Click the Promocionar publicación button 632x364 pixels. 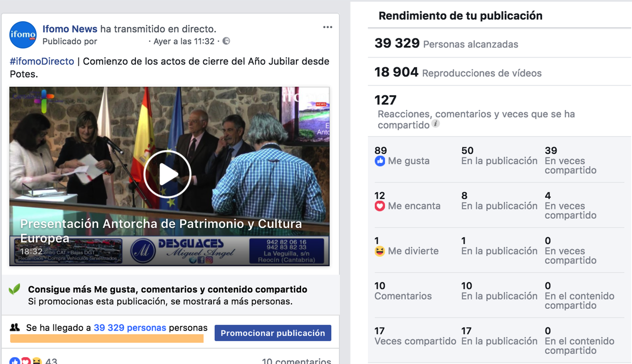[273, 333]
